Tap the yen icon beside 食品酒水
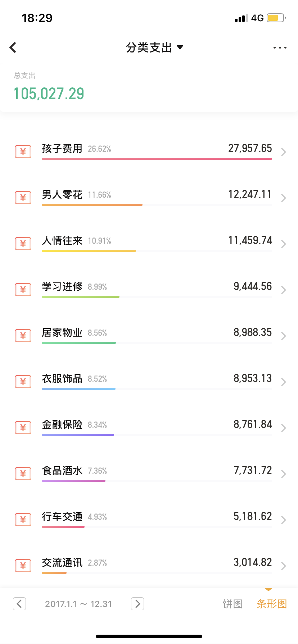 [x=23, y=474]
